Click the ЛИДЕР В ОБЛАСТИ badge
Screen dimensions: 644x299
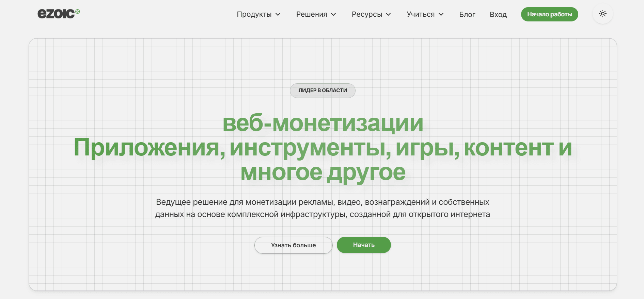[323, 90]
